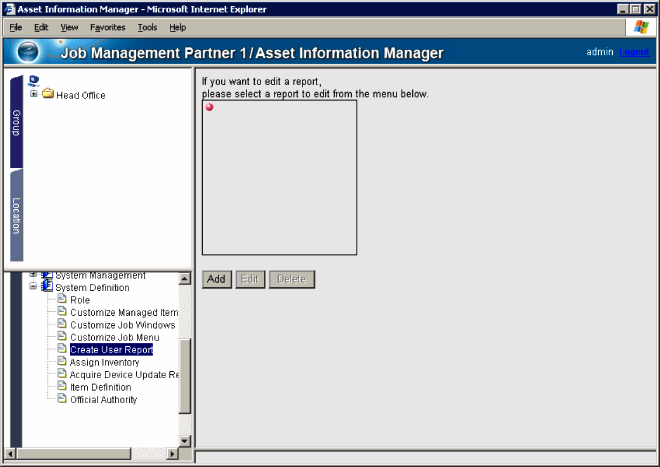The width and height of the screenshot is (660, 467).
Task: Click the Windows flag logo in menu bar
Action: (641, 27)
